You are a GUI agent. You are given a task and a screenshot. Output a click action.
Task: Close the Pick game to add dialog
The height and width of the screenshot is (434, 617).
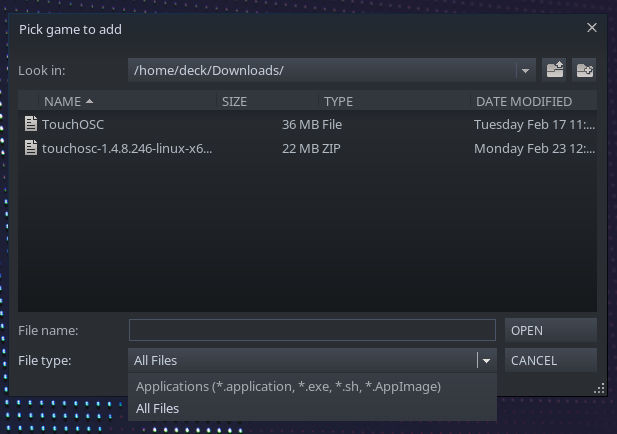(x=592, y=28)
